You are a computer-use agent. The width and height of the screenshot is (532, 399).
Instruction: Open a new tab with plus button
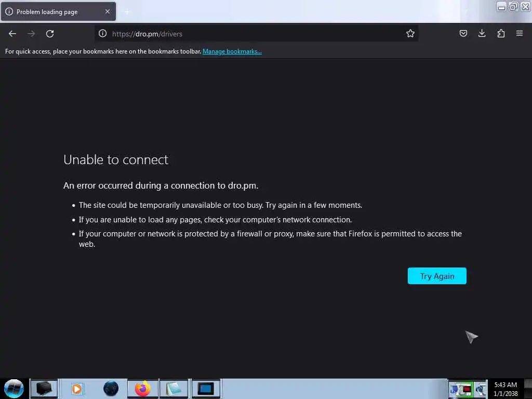click(127, 12)
